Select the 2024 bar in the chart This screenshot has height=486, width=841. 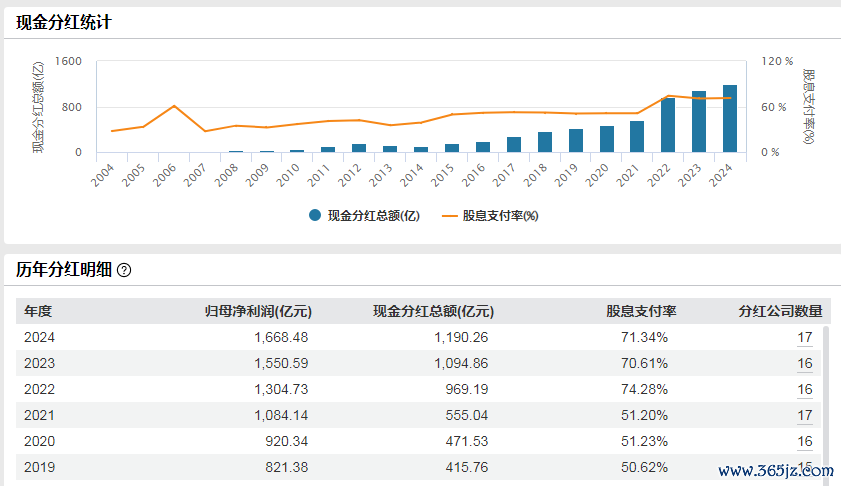pos(730,120)
